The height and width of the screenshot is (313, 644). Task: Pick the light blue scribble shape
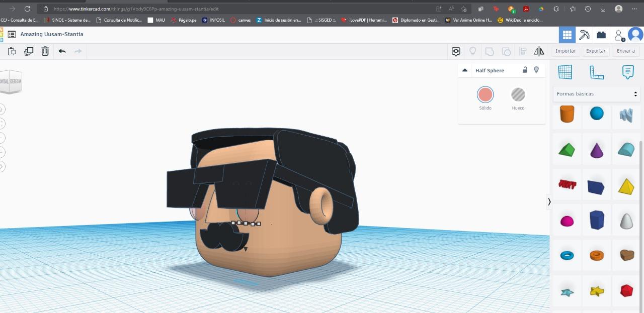pyautogui.click(x=626, y=115)
